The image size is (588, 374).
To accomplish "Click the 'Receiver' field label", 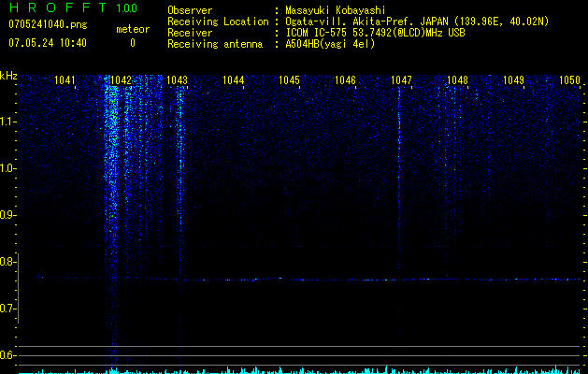I will click(190, 33).
